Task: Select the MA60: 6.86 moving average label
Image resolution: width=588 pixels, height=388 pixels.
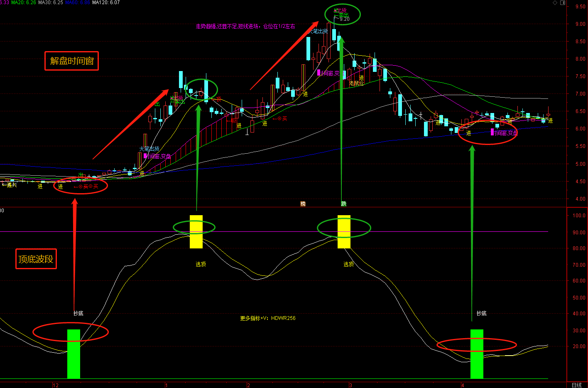Action: [x=78, y=2]
